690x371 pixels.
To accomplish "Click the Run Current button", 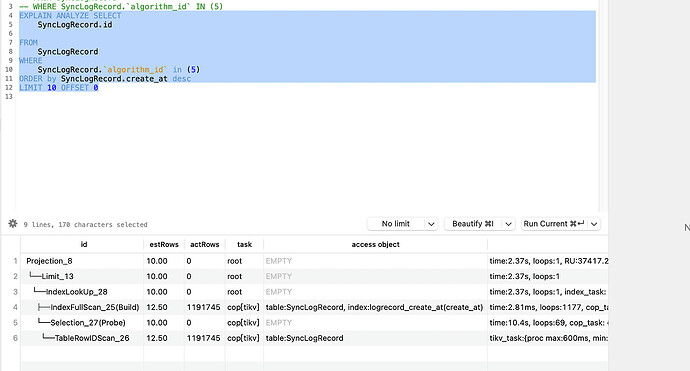I will coord(554,224).
